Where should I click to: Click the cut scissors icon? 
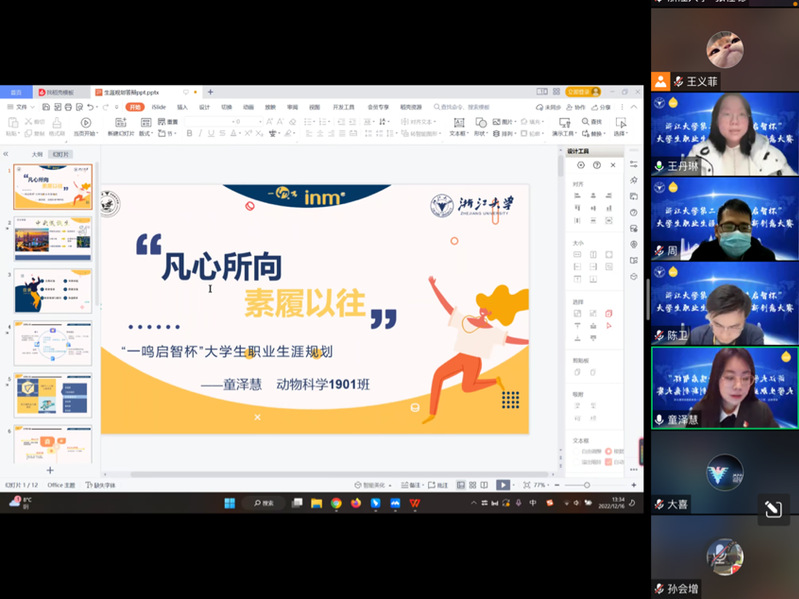[29, 122]
